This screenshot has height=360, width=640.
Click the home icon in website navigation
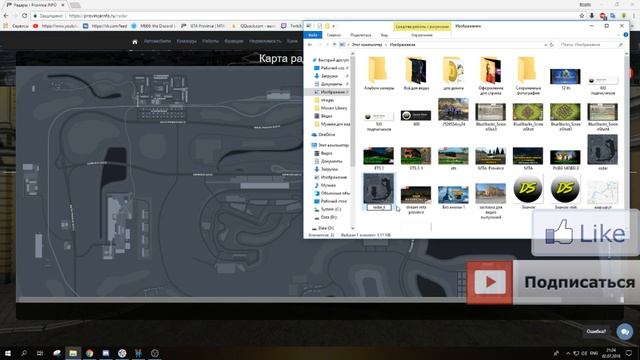pyautogui.click(x=135, y=42)
